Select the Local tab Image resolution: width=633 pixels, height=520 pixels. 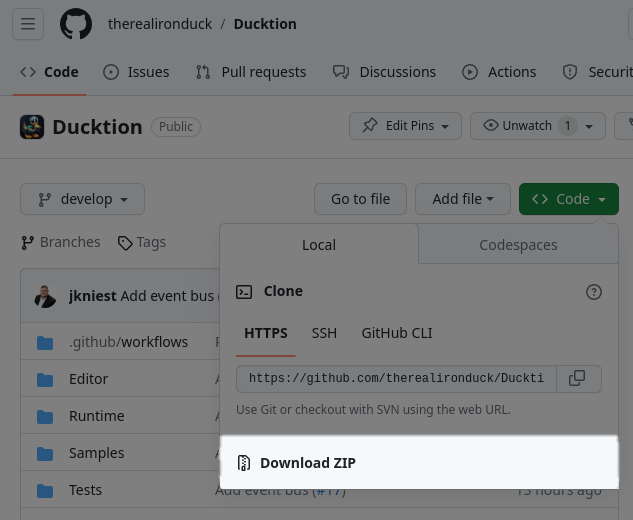(x=319, y=245)
